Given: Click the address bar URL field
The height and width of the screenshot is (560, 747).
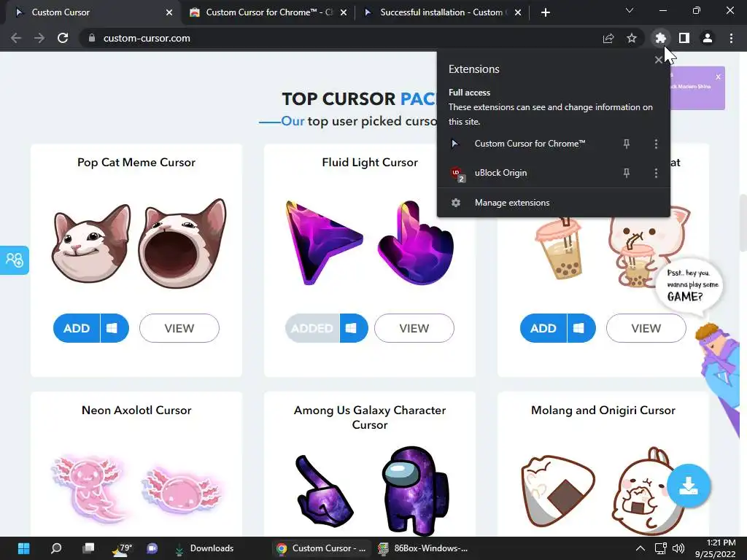Looking at the screenshot, I should 343,38.
